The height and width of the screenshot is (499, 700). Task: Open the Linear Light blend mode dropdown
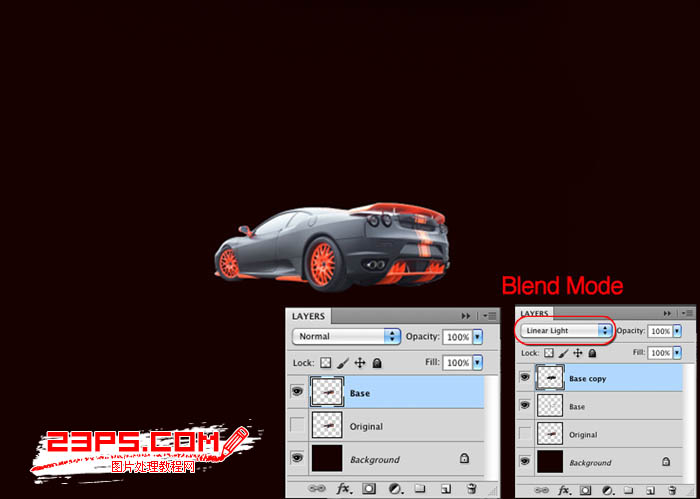(566, 331)
